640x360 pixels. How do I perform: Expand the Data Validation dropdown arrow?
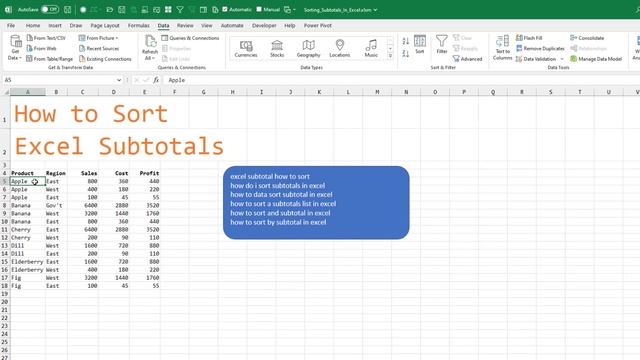tap(562, 59)
